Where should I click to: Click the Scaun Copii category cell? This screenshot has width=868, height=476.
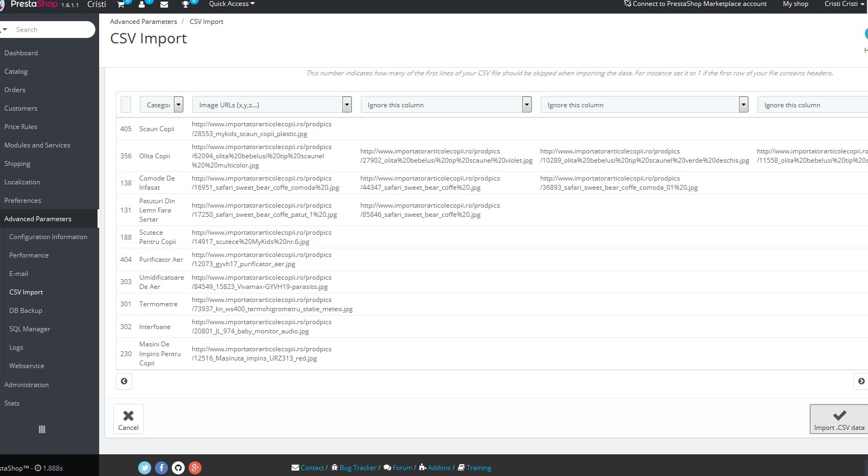pos(157,129)
